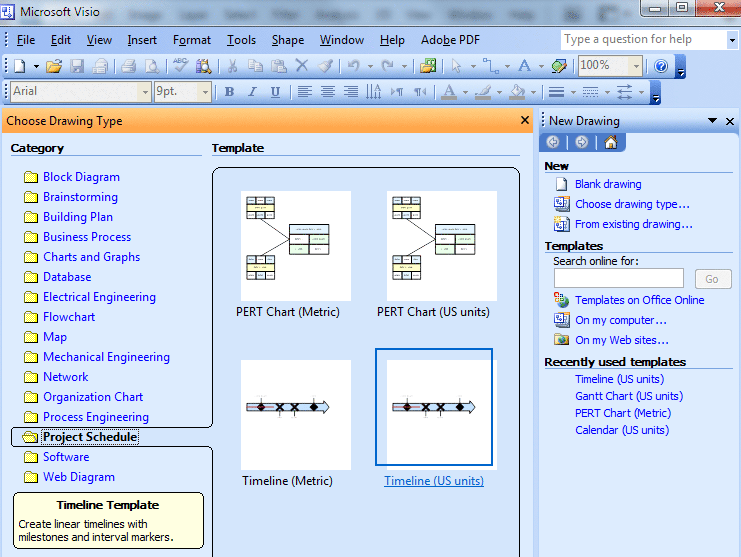The height and width of the screenshot is (557, 741).
Task: Open the New Drawing task pane menu arrow
Action: (712, 121)
